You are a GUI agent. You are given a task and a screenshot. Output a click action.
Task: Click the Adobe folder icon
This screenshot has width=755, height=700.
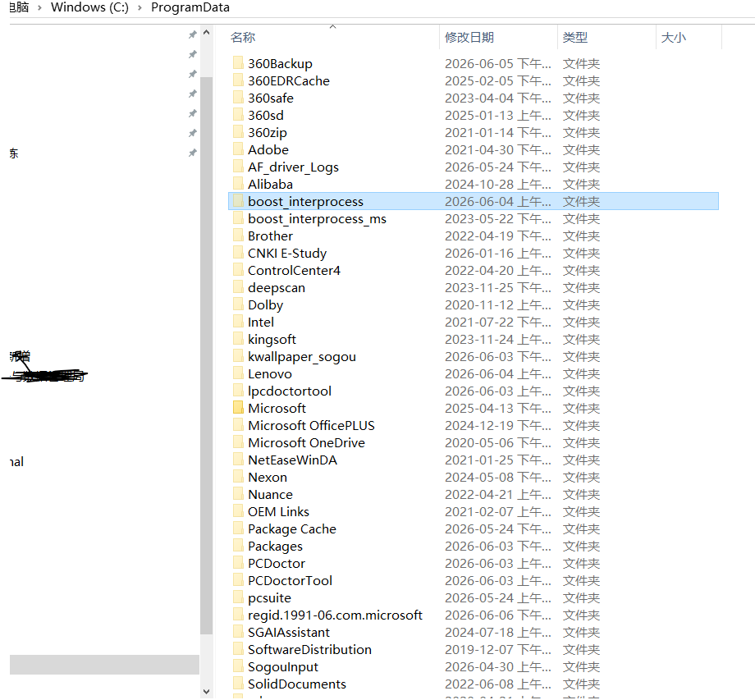click(x=238, y=149)
